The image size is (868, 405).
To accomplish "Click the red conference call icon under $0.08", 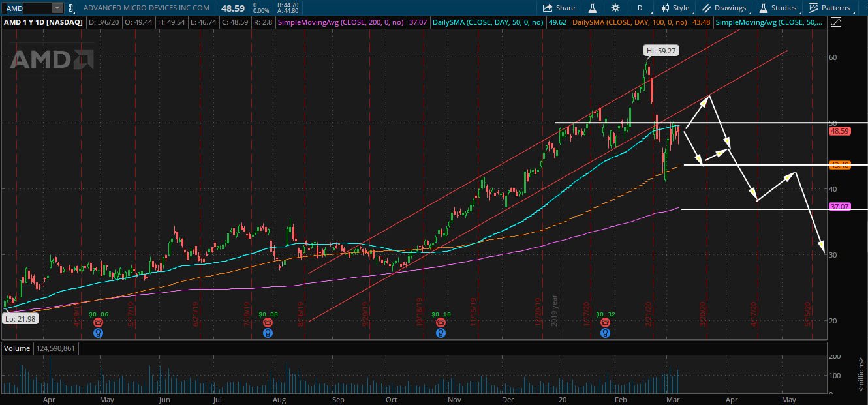I will click(x=268, y=323).
